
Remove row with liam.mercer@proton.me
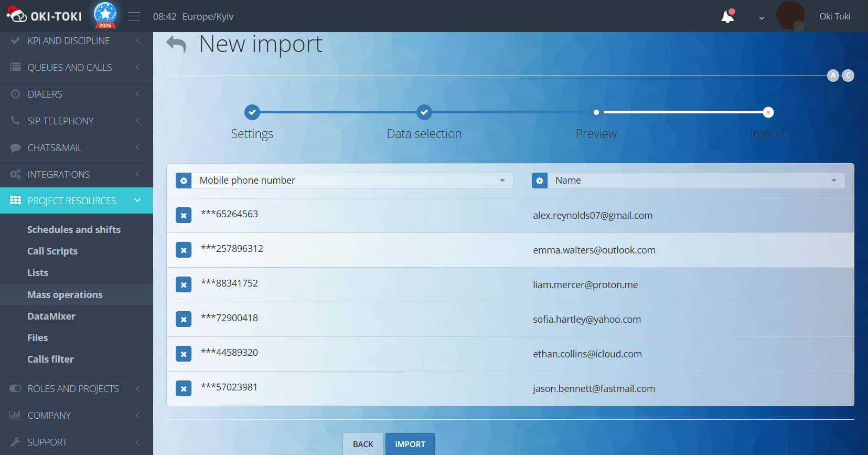(x=184, y=284)
